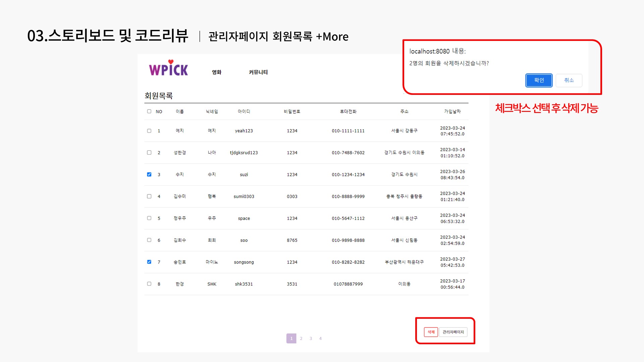
Task: Go to pagination page 4
Action: pyautogui.click(x=320, y=338)
